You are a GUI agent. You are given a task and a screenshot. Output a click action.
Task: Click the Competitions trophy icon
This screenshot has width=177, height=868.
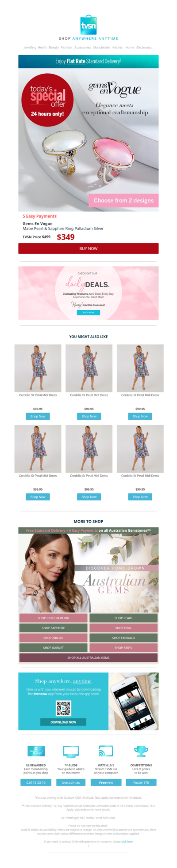pyautogui.click(x=141, y=751)
